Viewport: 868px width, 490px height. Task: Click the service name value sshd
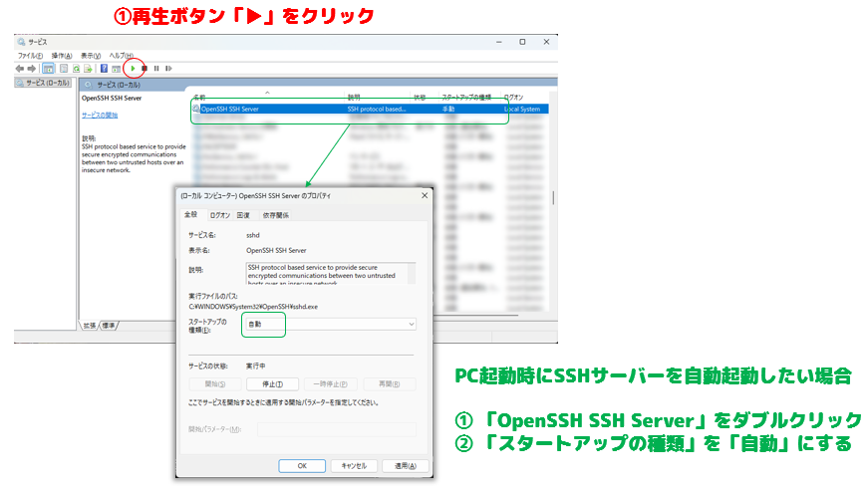(253, 235)
